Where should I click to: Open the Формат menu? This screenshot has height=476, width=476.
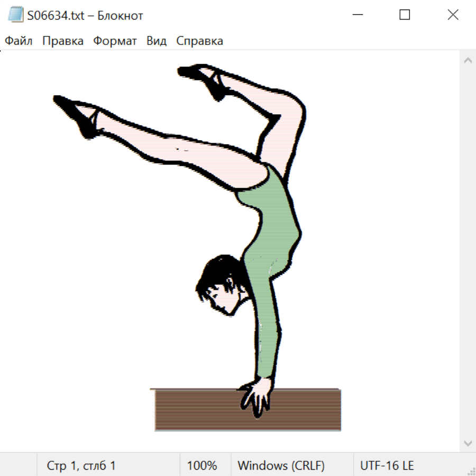[115, 41]
